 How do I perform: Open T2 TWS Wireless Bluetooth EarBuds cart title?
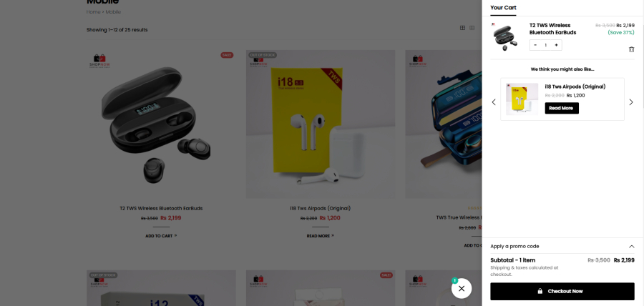[x=553, y=29]
